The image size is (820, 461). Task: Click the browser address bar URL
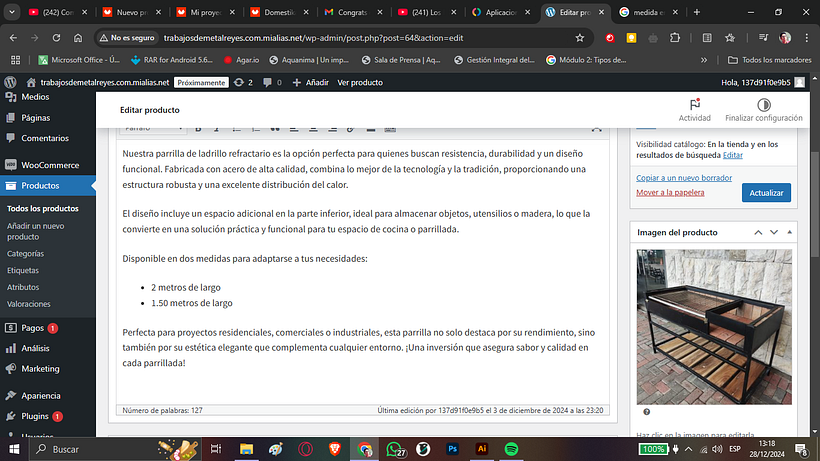pos(313,38)
